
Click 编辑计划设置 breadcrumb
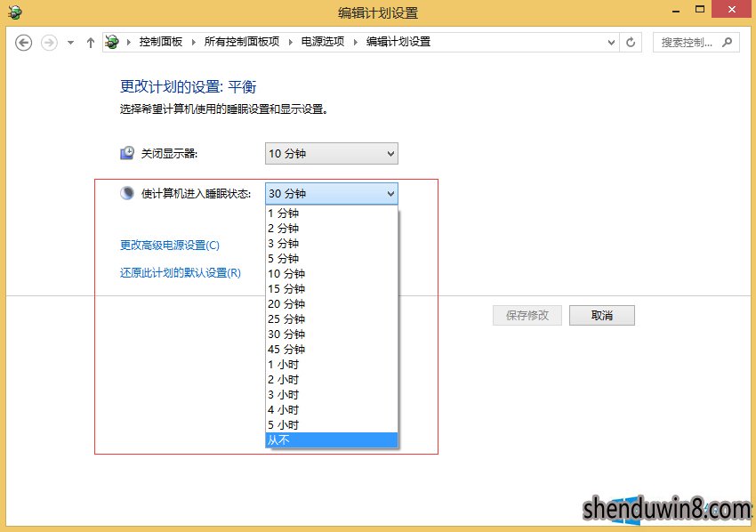pyautogui.click(x=398, y=42)
